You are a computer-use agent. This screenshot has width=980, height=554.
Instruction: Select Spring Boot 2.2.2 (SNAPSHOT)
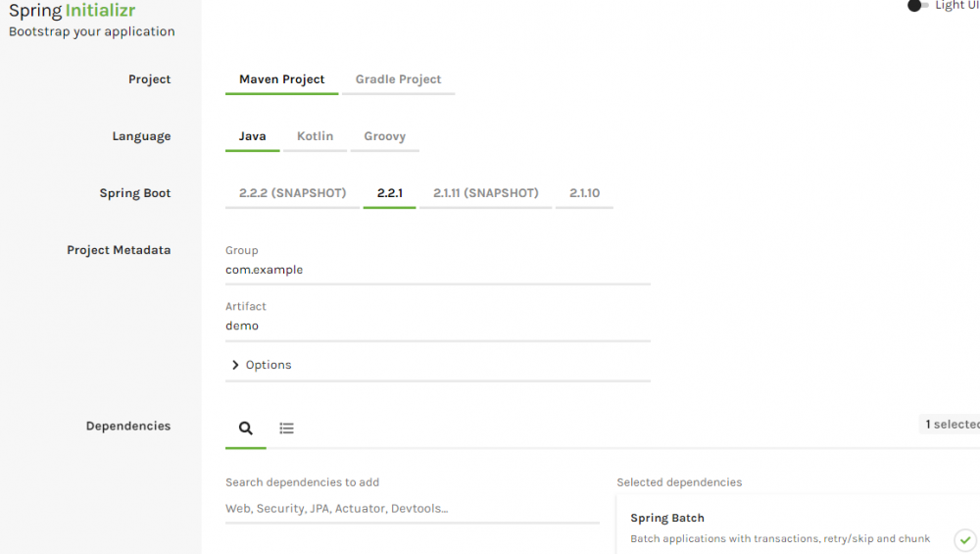tap(292, 193)
